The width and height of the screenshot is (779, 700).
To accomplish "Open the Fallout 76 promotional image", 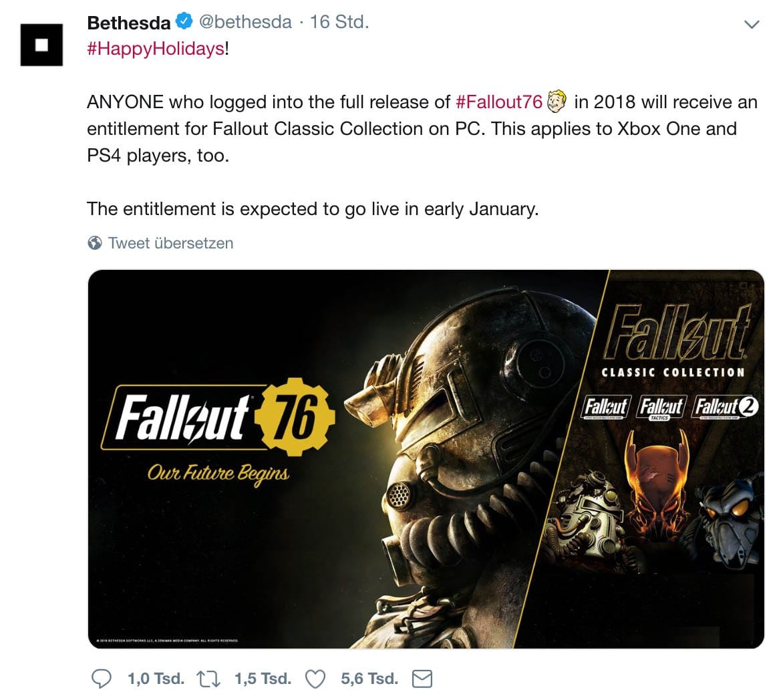I will [x=426, y=459].
